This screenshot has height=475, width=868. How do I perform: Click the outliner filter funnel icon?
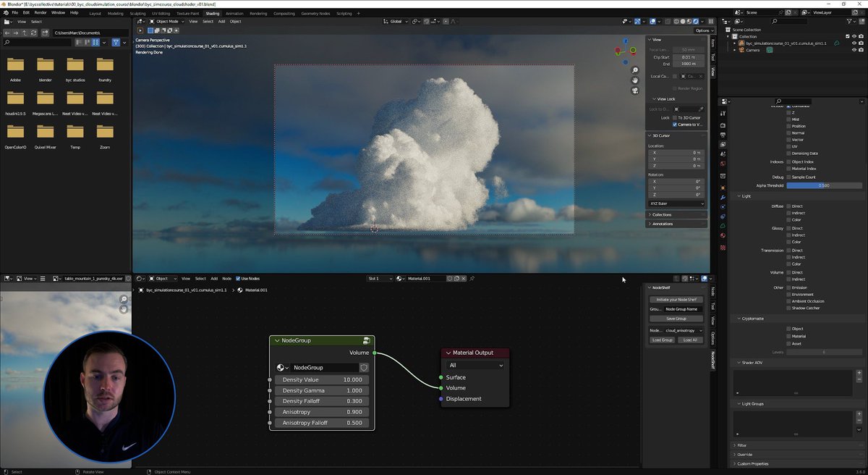tap(848, 22)
